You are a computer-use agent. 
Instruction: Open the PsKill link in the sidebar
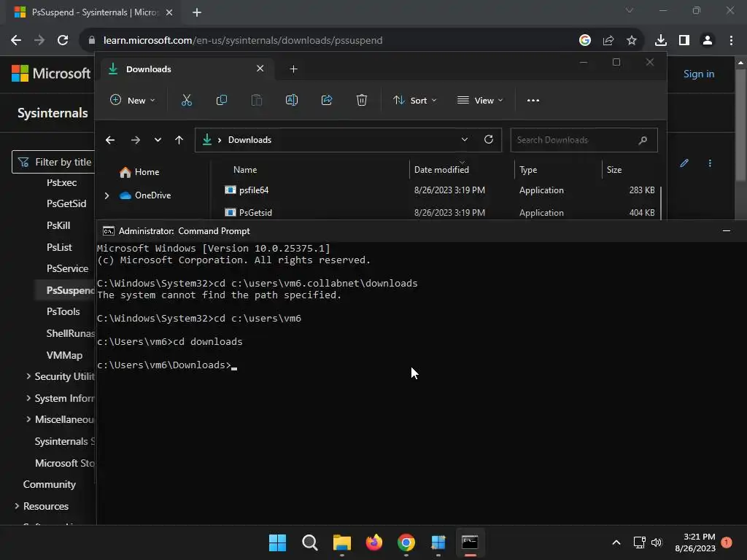point(58,225)
